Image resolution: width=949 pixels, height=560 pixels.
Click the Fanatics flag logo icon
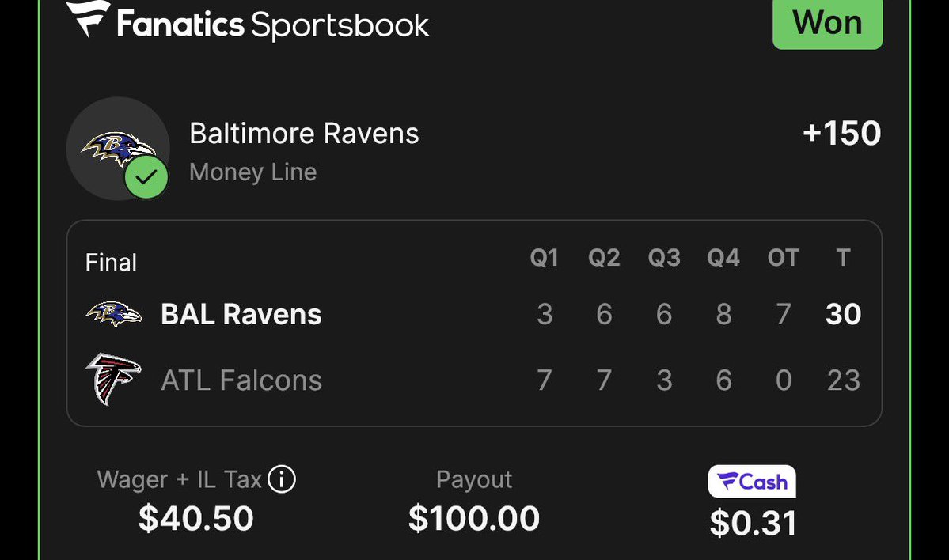(89, 18)
